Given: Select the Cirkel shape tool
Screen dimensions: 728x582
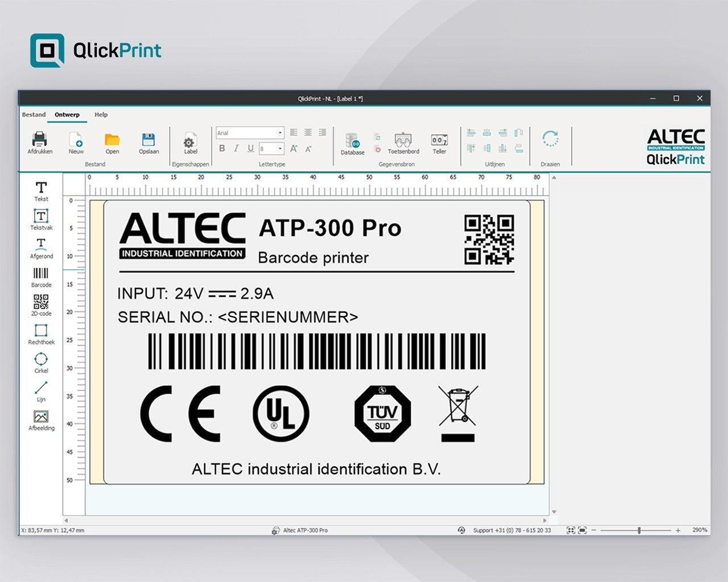Looking at the screenshot, I should 41,361.
